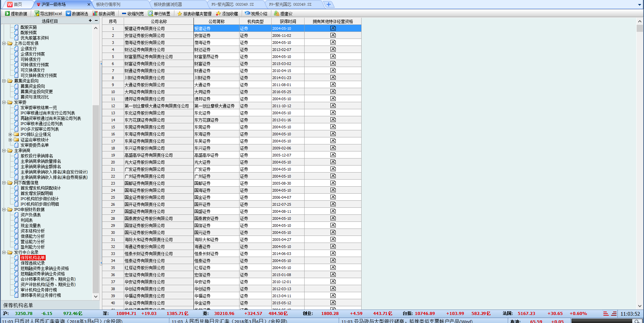Select the 国泰君安证券股份有限公司 cell

pos(159,218)
